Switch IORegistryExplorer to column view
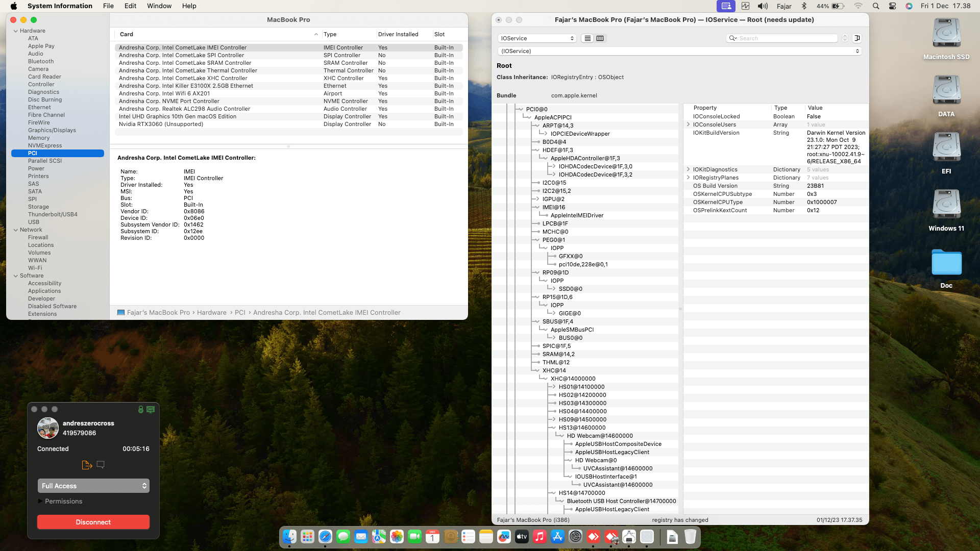980x551 pixels. coord(600,38)
